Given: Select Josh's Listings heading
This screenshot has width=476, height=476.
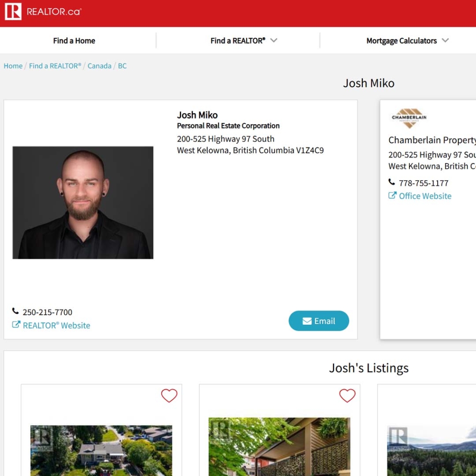Looking at the screenshot, I should pyautogui.click(x=369, y=368).
